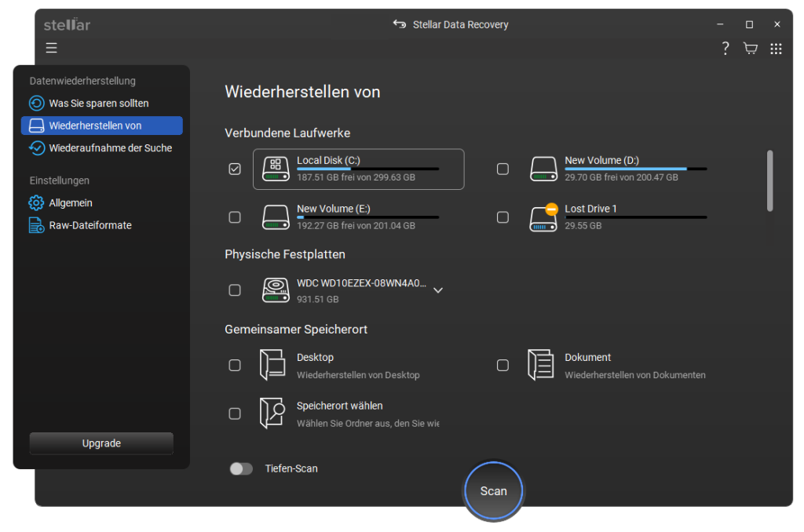Viewport: 804px width, 532px height.
Task: Click the Speicherort wählen search-folder icon
Action: [272, 414]
